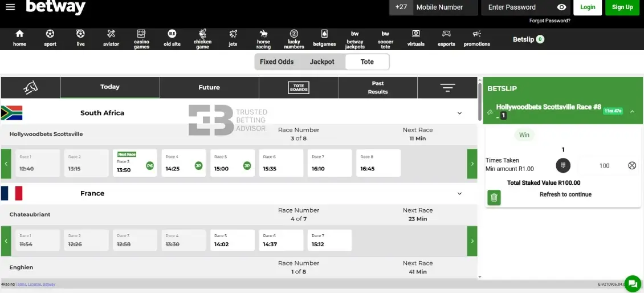Screen dimensions: 644x293
Task: Show earlier Scottsville races with left arrow
Action: tap(6, 164)
